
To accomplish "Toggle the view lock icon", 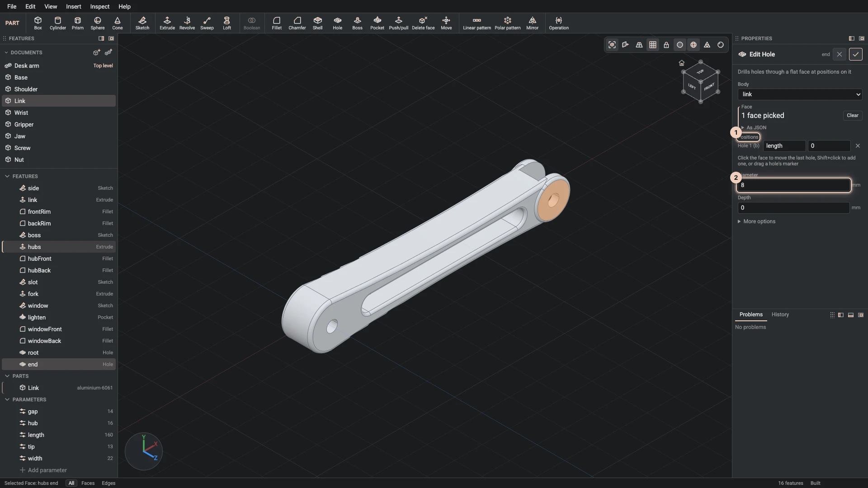I will click(666, 45).
